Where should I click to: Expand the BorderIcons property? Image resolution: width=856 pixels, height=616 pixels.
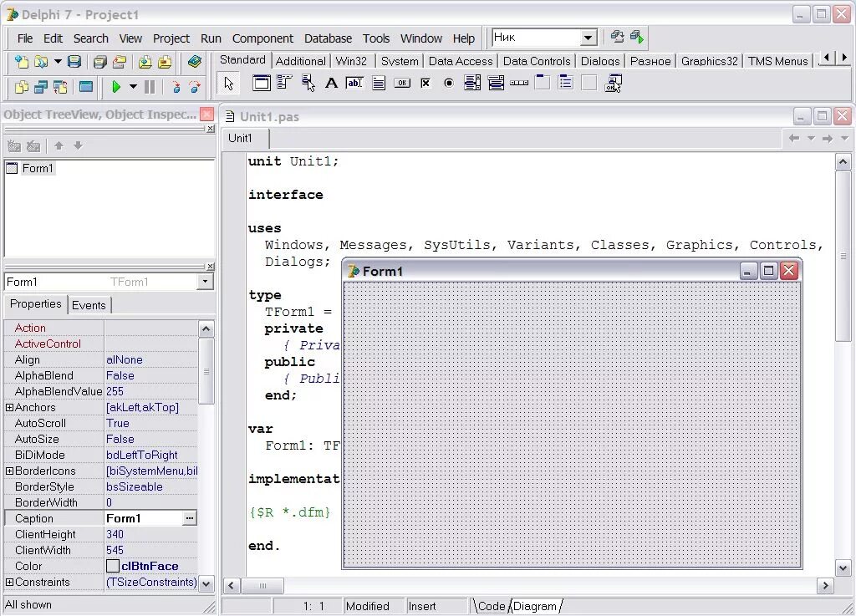9,471
